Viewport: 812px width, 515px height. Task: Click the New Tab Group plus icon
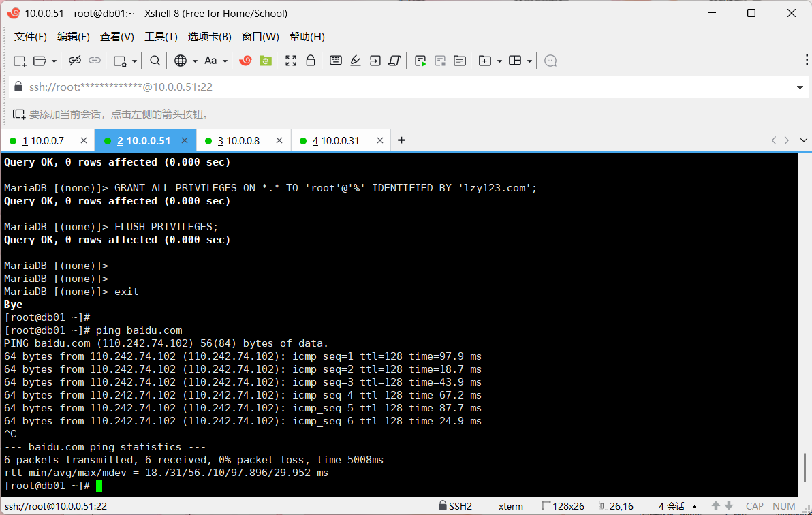[485, 61]
